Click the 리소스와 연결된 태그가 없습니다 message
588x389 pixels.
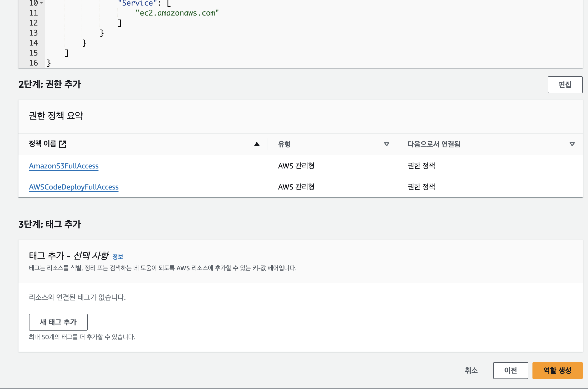77,297
